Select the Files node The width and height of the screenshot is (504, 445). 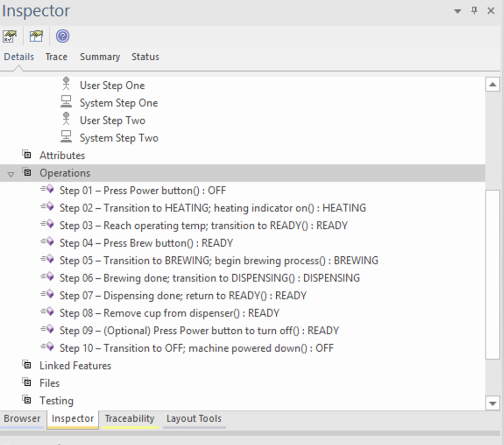49,383
